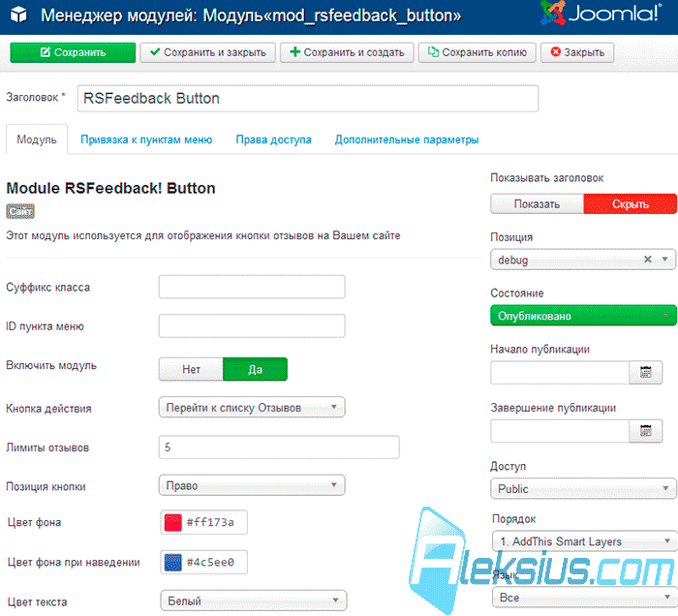Click Сохранить и закрыть button
Image resolution: width=678 pixels, height=616 pixels.
pyautogui.click(x=207, y=52)
